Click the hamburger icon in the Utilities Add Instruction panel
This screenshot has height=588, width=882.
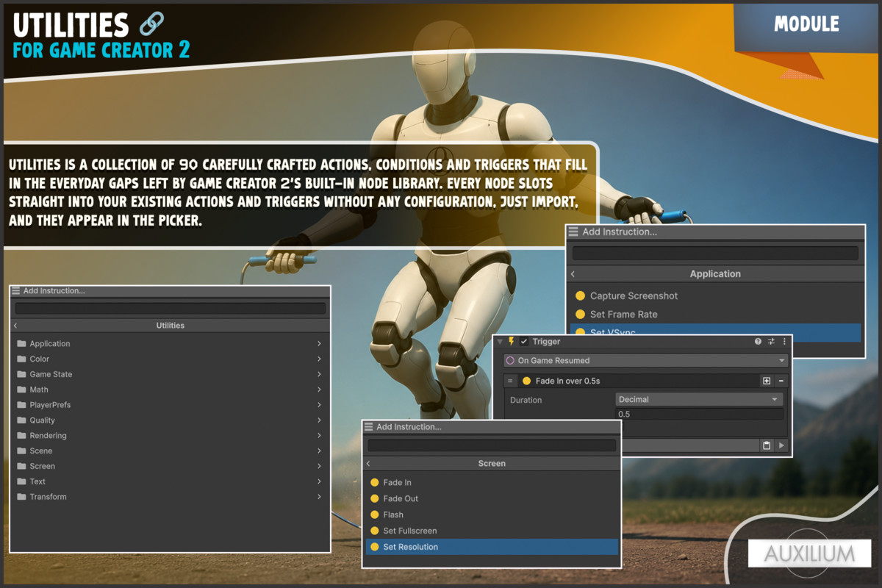(17, 290)
